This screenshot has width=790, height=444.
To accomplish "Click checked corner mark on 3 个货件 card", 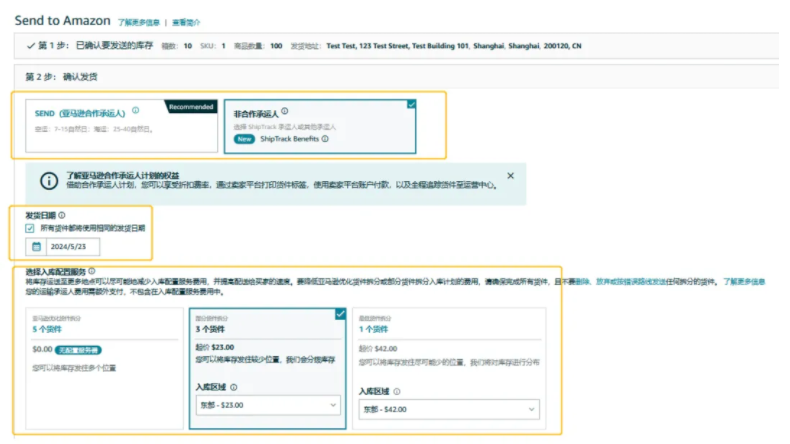I will pyautogui.click(x=341, y=314).
